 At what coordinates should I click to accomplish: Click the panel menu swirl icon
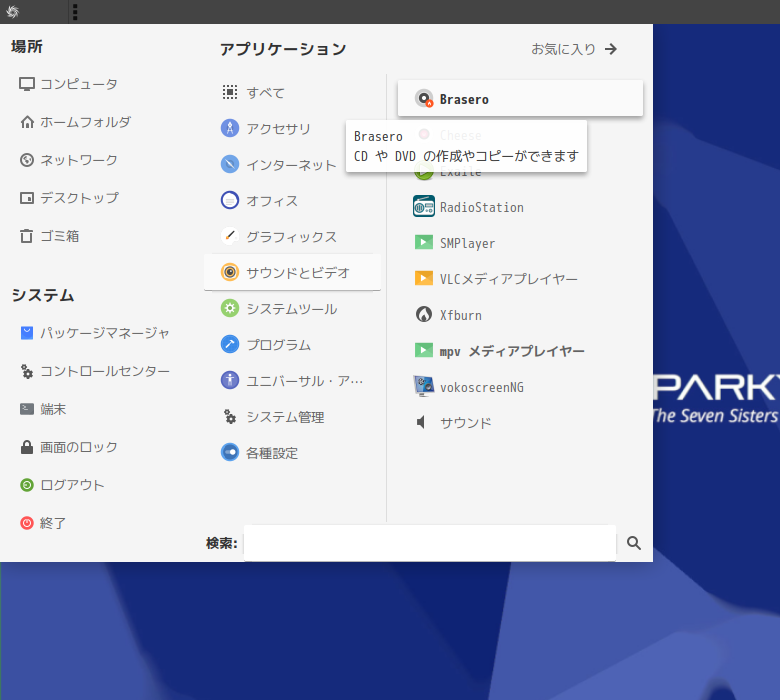12,11
